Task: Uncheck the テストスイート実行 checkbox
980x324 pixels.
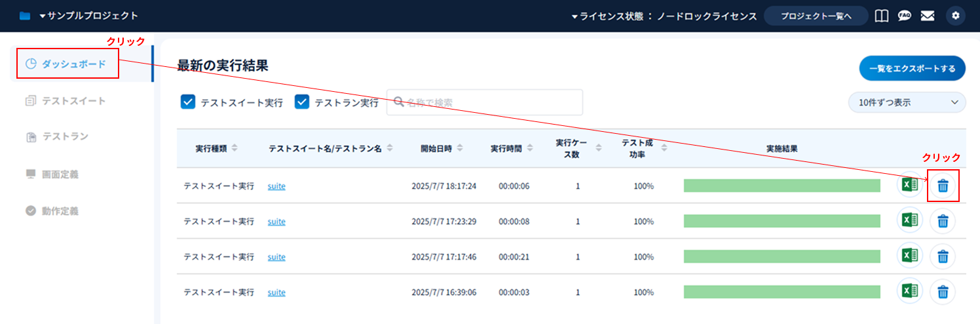Action: pyautogui.click(x=188, y=102)
